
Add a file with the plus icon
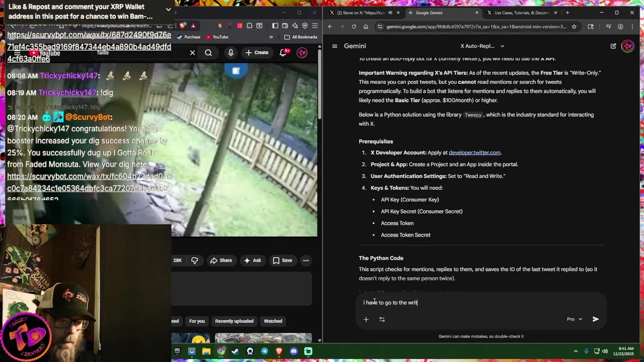pos(366,319)
